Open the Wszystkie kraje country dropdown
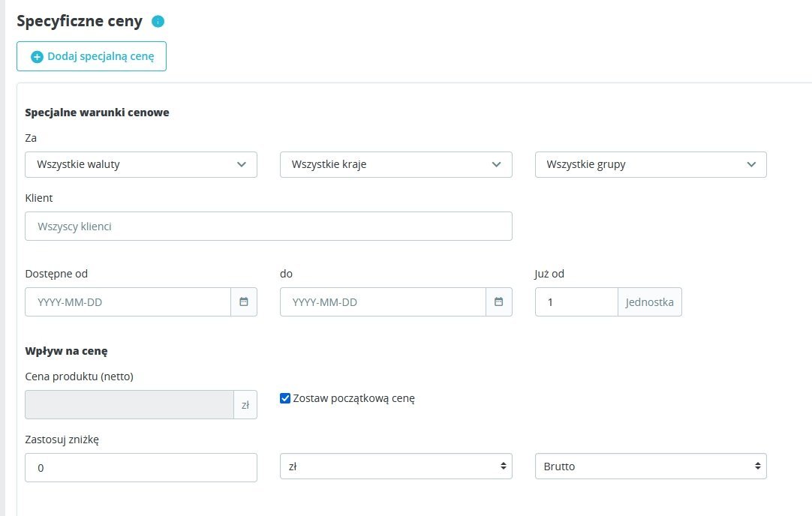This screenshot has width=812, height=516. [395, 165]
